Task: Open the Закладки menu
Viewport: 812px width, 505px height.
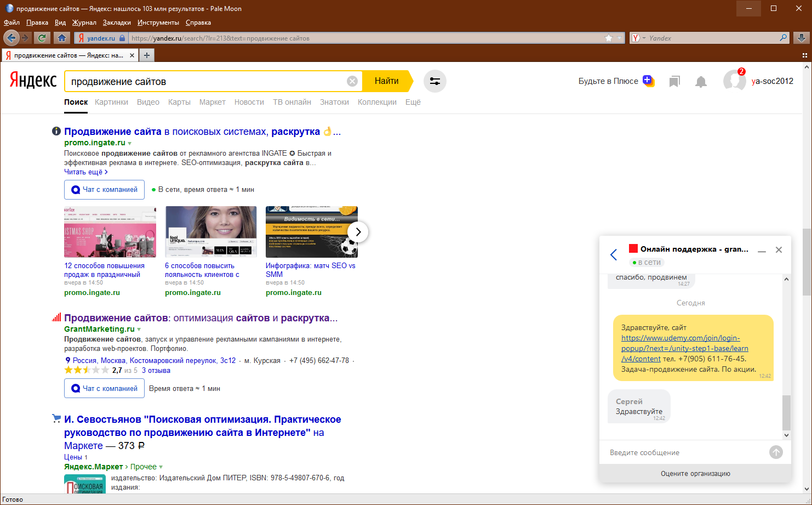Action: (x=117, y=22)
